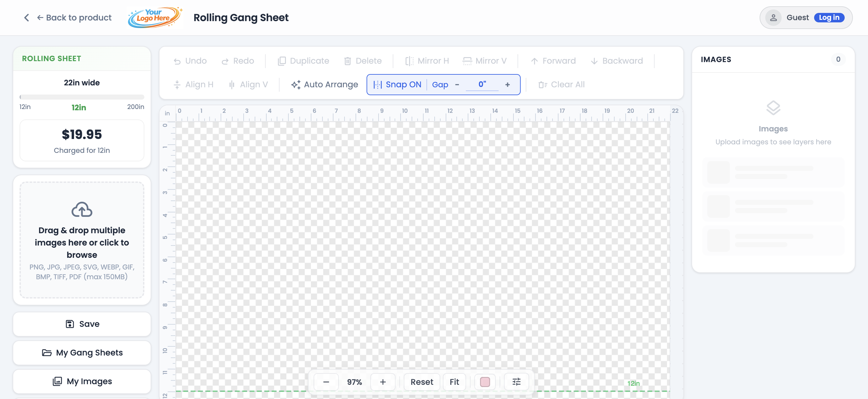The height and width of the screenshot is (399, 868).
Task: Click the images count badge 0
Action: coord(838,59)
